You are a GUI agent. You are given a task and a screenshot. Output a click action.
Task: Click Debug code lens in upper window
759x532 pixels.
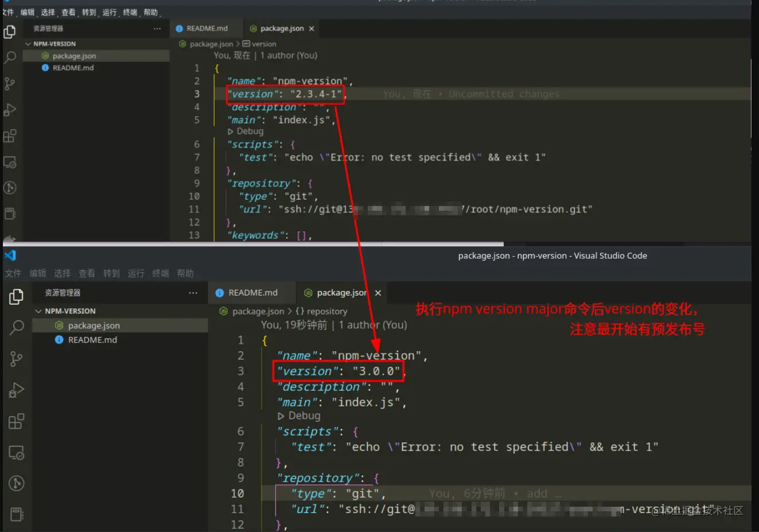(x=246, y=131)
